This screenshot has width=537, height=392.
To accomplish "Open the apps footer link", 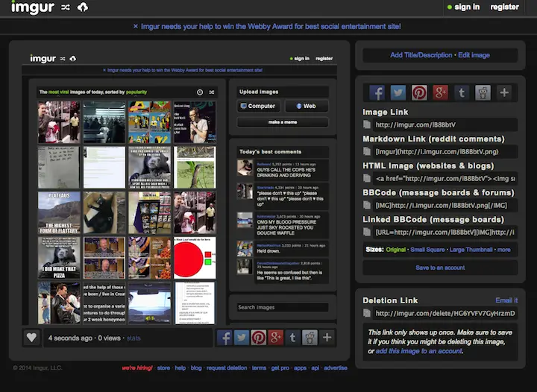I will click(x=300, y=368).
